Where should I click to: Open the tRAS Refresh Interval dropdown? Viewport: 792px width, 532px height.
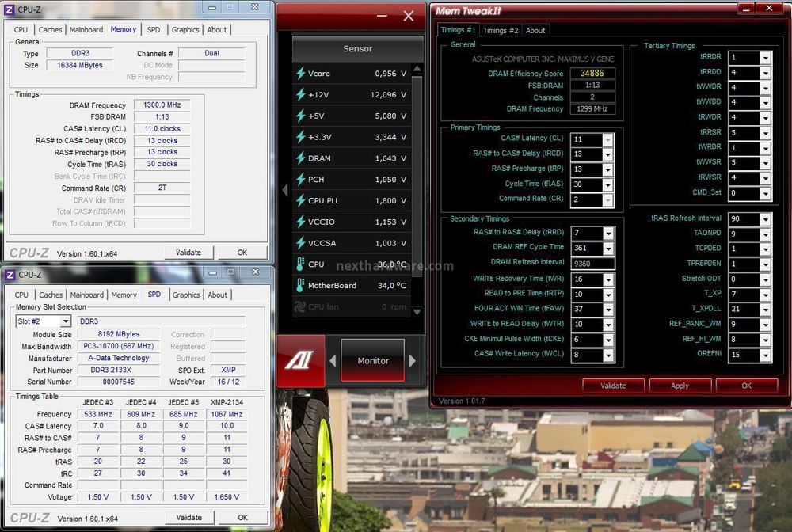(766, 219)
